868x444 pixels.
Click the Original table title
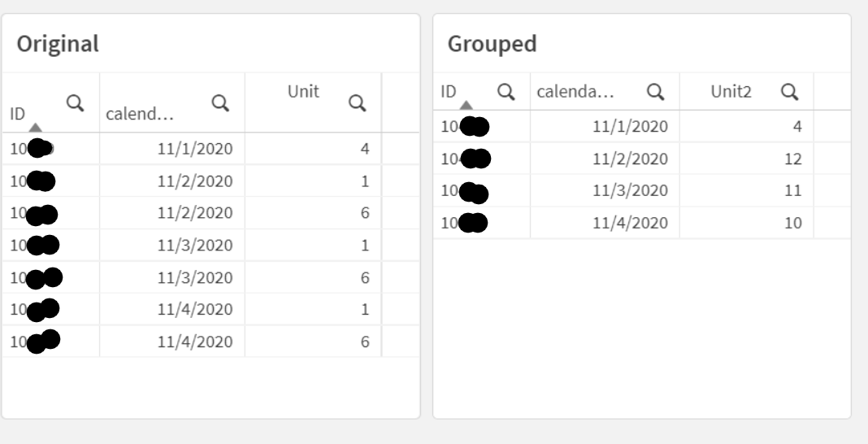tap(58, 44)
